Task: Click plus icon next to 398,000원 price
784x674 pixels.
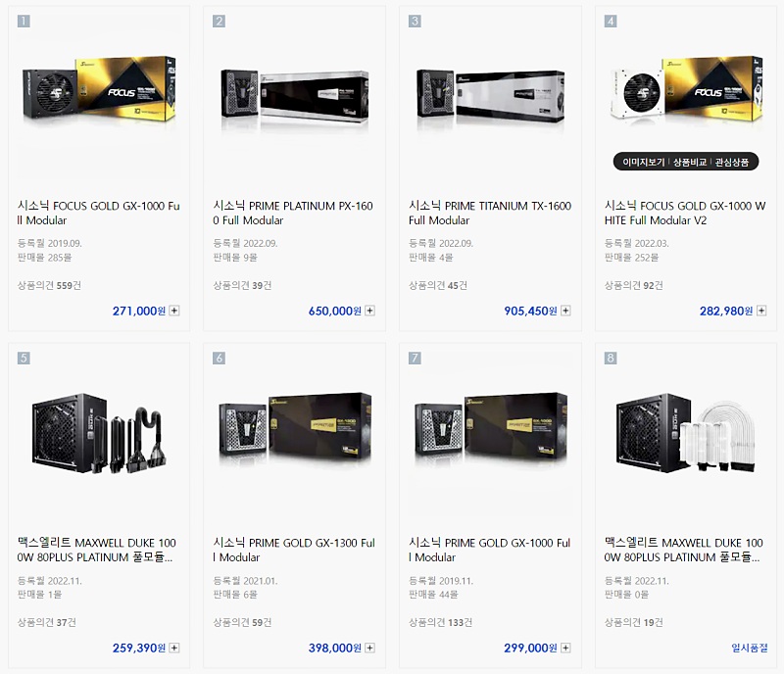Action: pyautogui.click(x=369, y=648)
